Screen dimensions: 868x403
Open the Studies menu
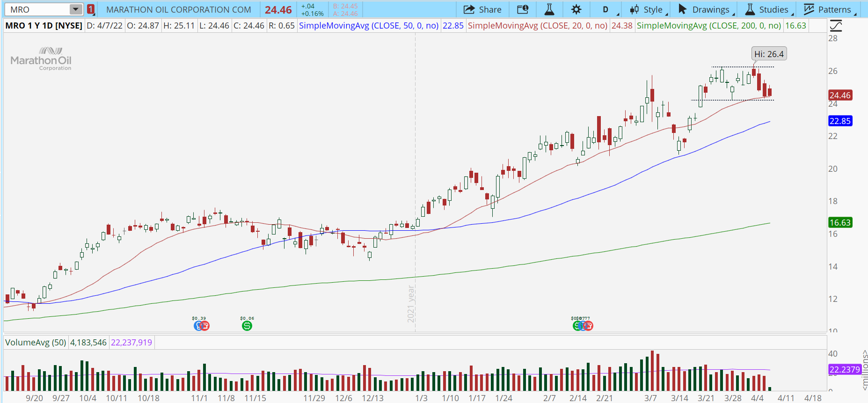766,9
